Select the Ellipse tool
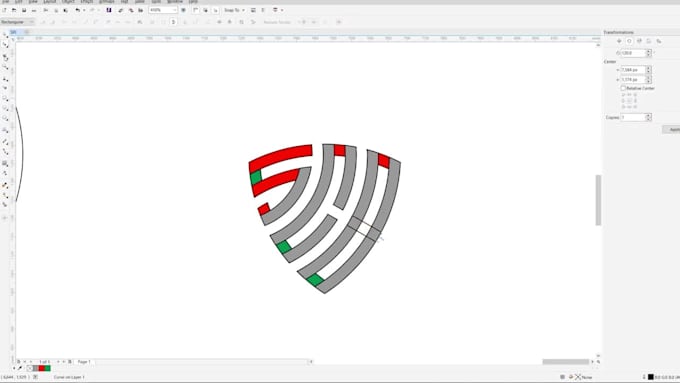The height and width of the screenshot is (383, 680). click(5, 108)
